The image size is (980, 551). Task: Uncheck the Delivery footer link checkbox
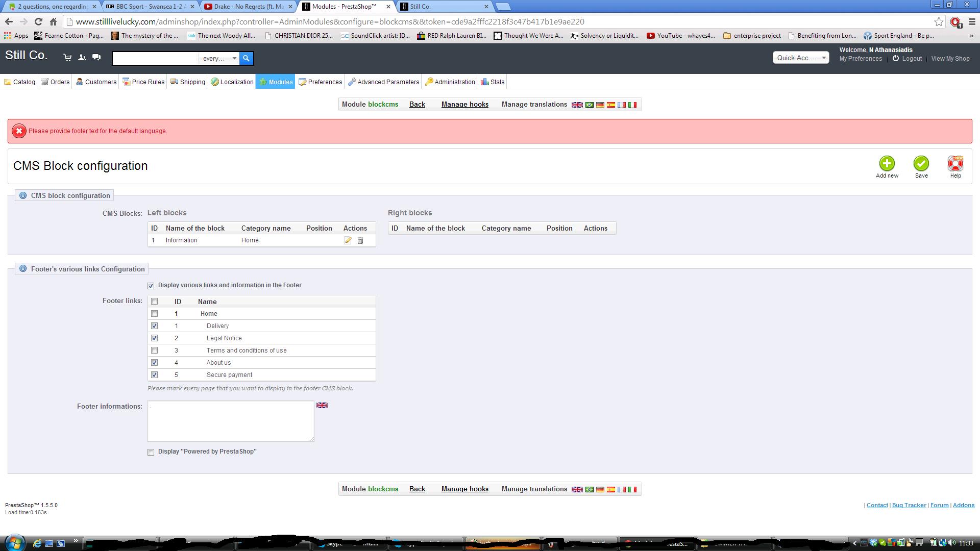[154, 326]
